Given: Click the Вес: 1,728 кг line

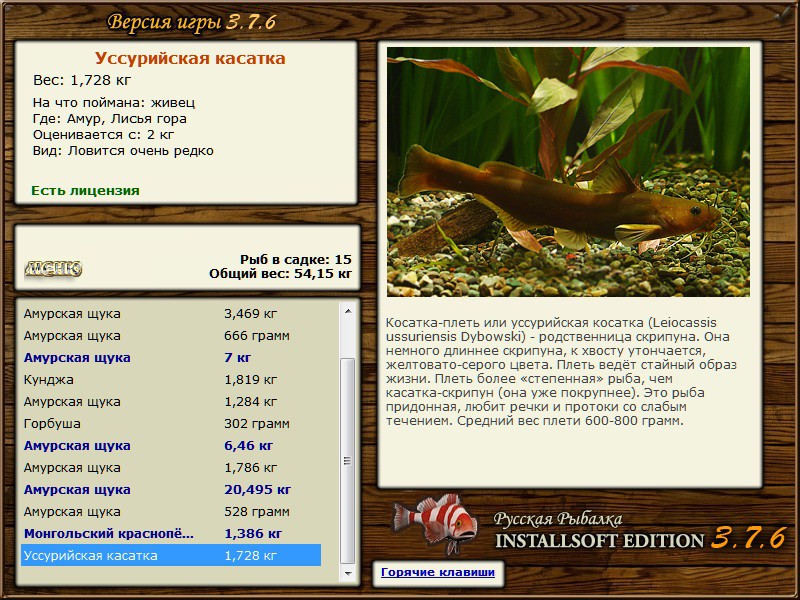Looking at the screenshot, I should [x=82, y=80].
